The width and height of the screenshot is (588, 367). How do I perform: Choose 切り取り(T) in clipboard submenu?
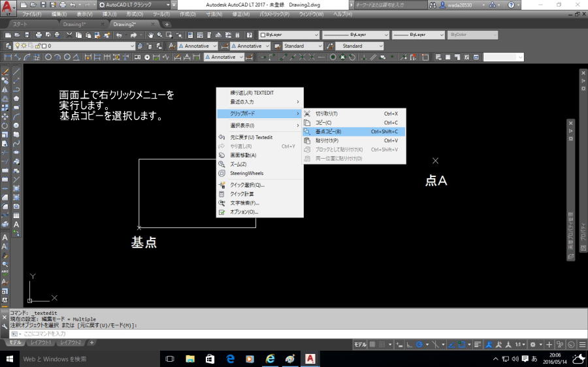coord(354,114)
